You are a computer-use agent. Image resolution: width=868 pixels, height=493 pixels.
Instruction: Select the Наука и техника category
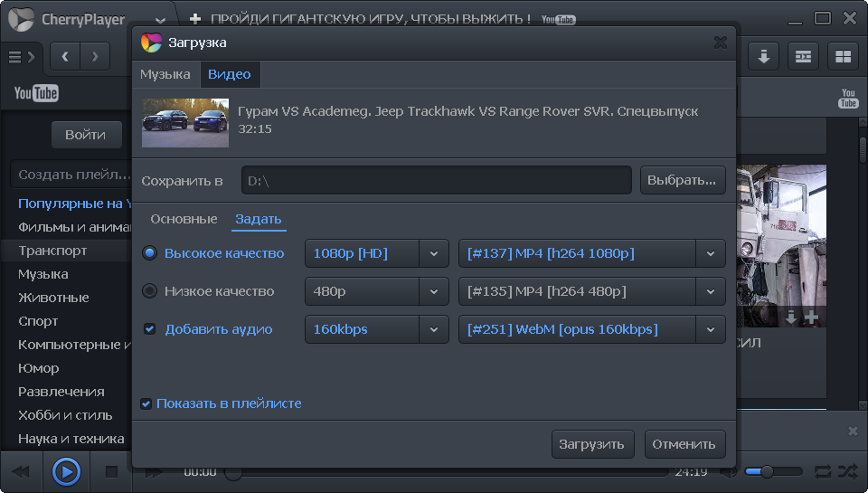coord(71,439)
